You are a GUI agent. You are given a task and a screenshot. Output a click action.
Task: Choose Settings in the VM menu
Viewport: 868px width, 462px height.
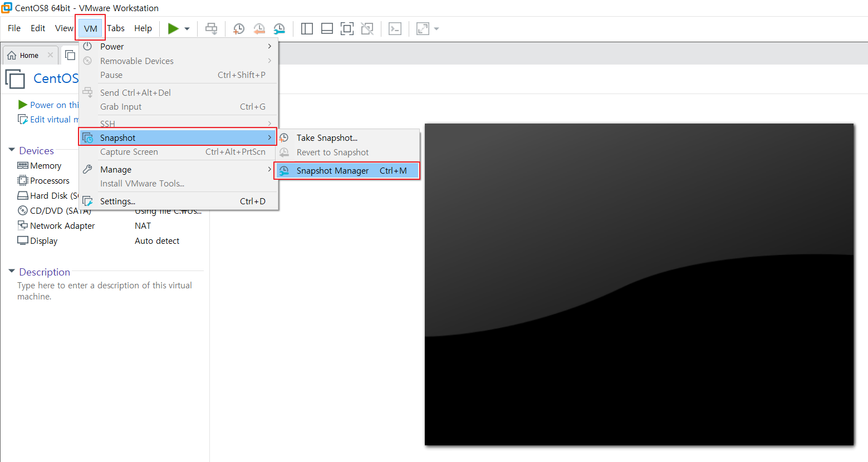[x=178, y=201]
